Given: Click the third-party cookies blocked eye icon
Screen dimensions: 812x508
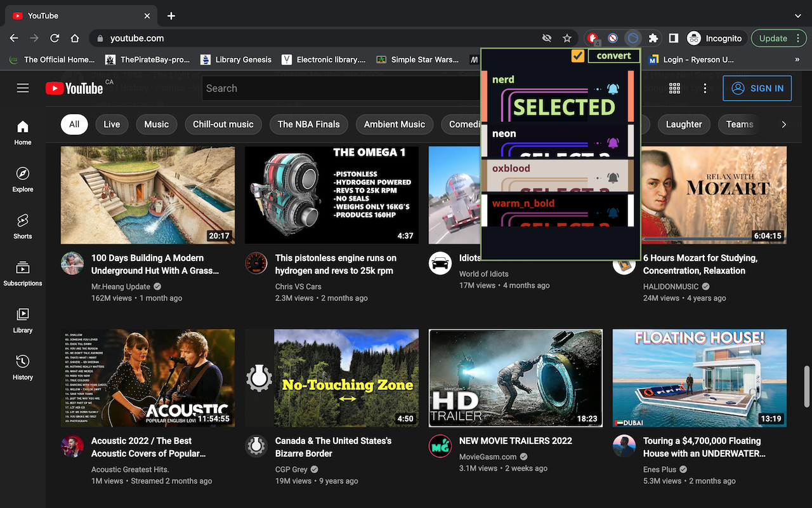Looking at the screenshot, I should (547, 38).
